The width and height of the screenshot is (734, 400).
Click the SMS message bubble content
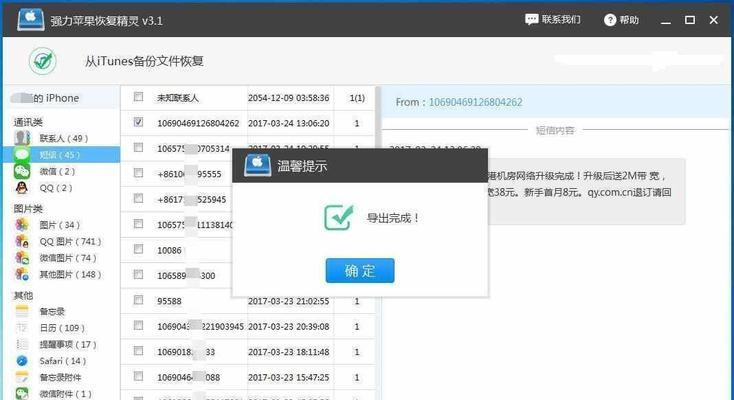tap(585, 191)
